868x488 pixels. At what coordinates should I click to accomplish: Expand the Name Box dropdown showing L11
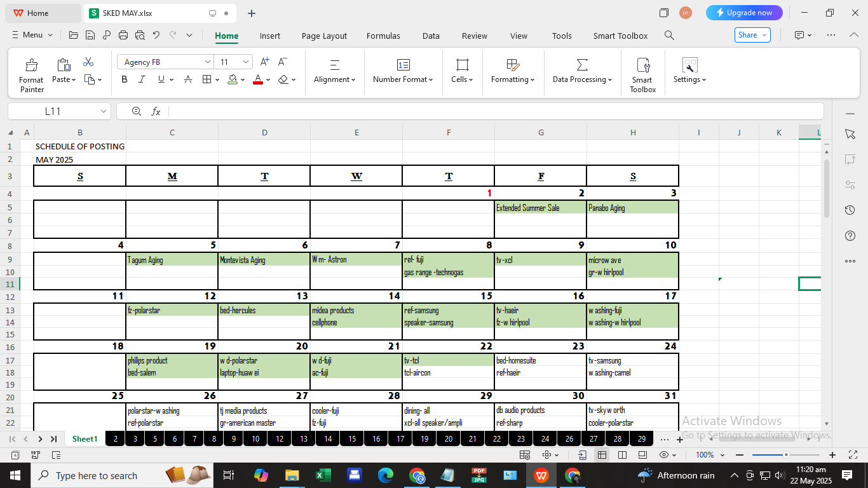(104, 111)
